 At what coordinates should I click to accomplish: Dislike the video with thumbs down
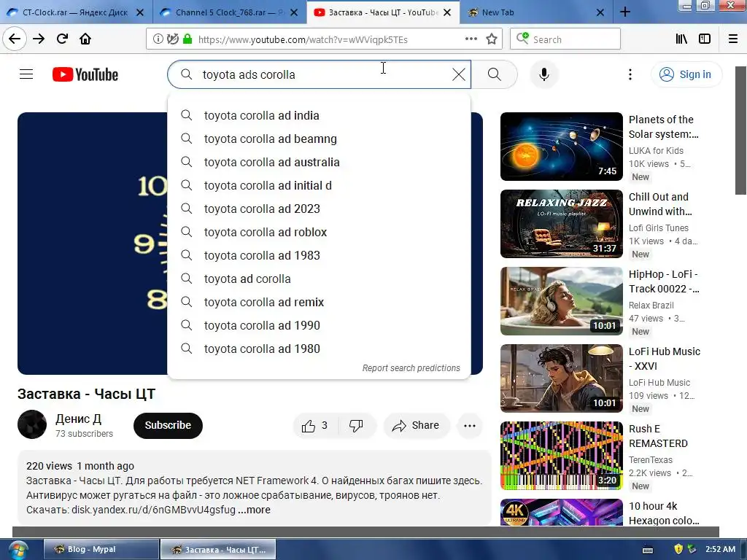point(356,426)
